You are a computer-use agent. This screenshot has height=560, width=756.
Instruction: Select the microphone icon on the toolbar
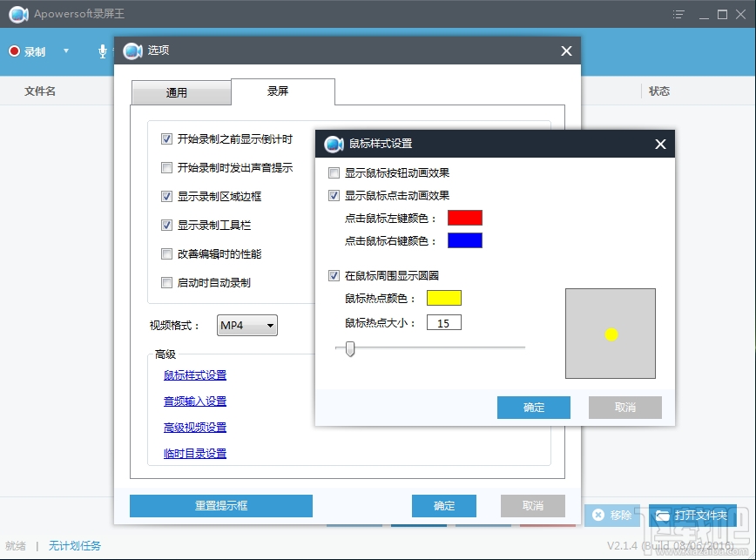(x=102, y=51)
